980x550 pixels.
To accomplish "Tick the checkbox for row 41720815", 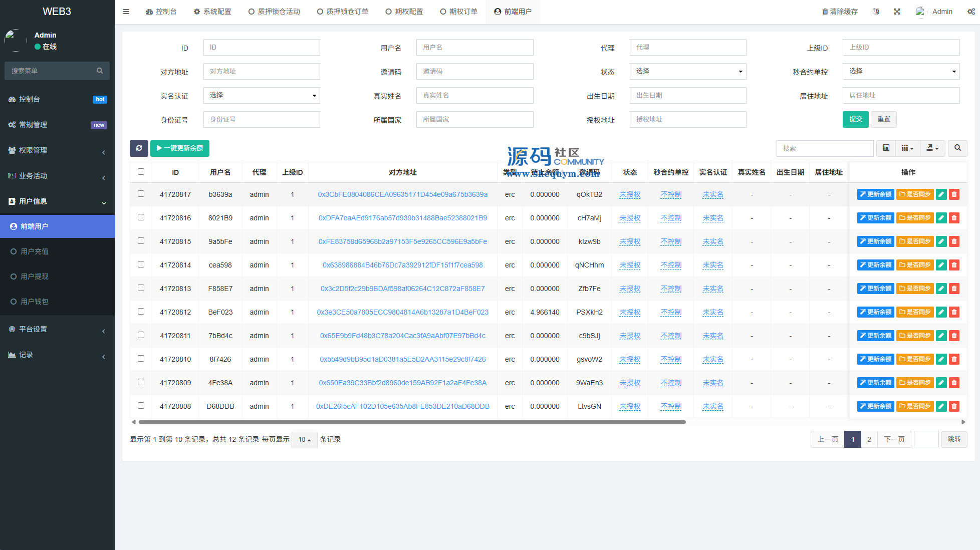I will point(141,241).
